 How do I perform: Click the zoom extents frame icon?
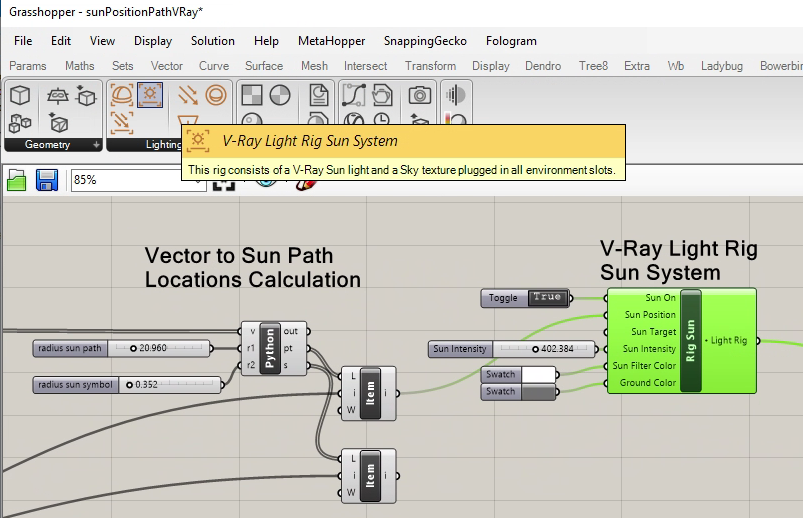click(x=224, y=185)
